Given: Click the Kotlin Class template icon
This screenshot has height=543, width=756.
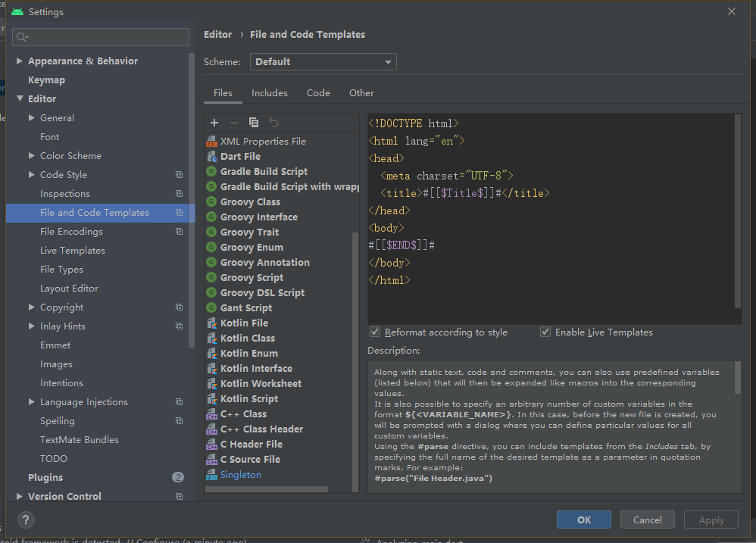Looking at the screenshot, I should (212, 339).
